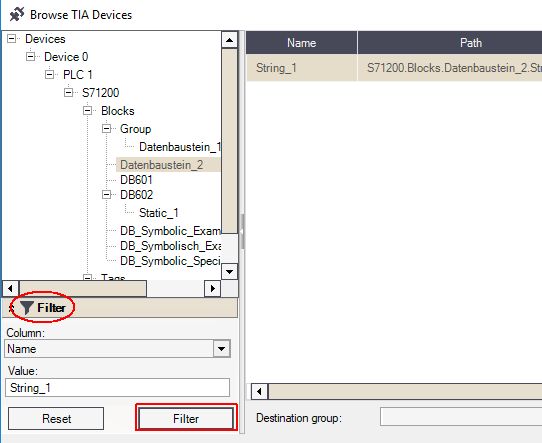Collapse the Devices root node
Viewport: 542px width, 443px height.
pos(12,38)
